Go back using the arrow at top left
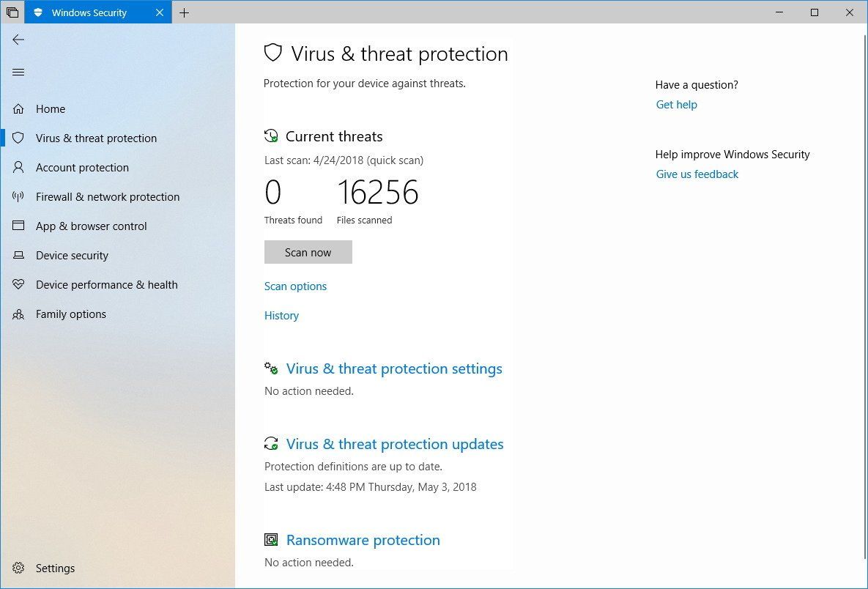 18,40
